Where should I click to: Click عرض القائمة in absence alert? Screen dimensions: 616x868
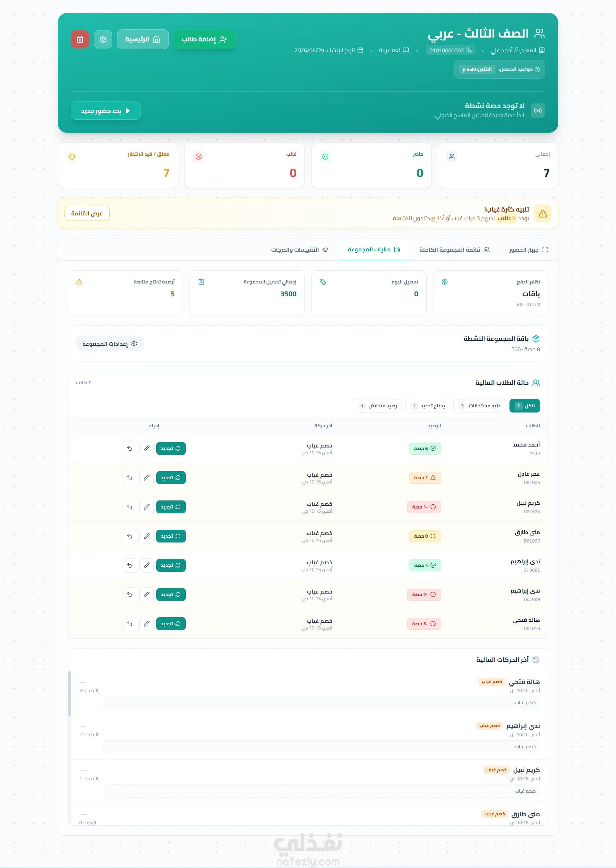tap(87, 213)
